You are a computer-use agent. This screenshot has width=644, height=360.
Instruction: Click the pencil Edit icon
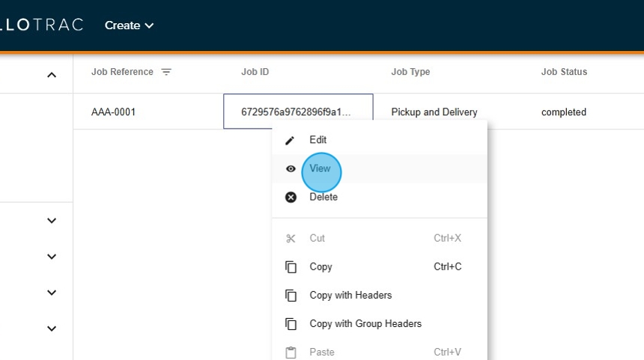(291, 140)
